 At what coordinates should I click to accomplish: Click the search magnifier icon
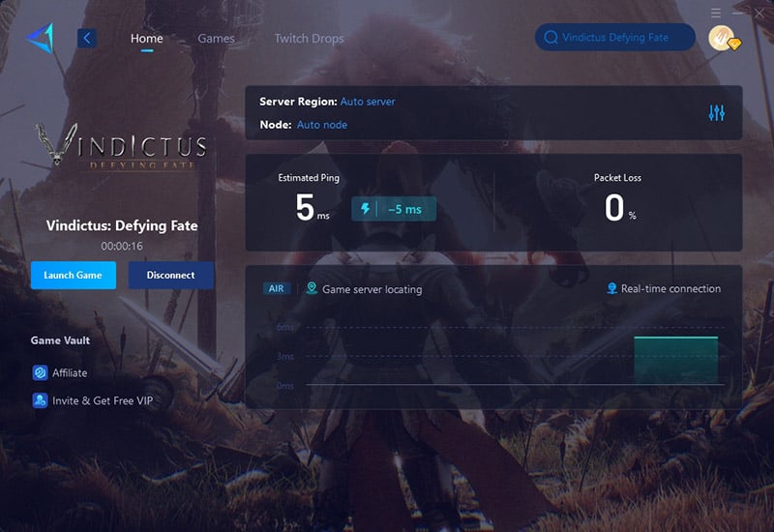(x=551, y=37)
